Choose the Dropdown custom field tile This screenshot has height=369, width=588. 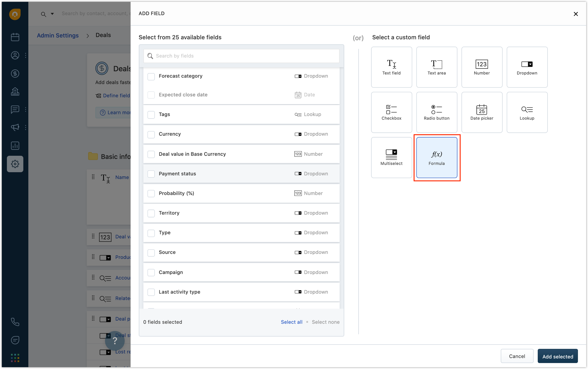coord(527,67)
